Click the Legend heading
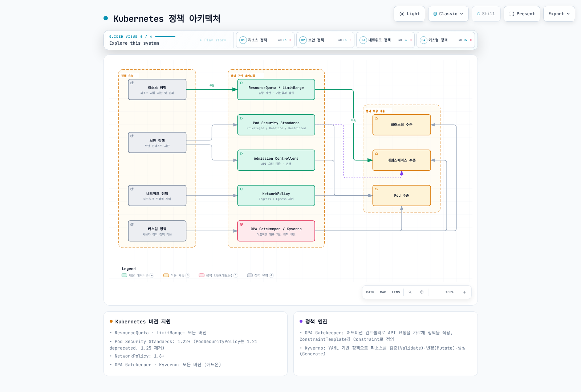This screenshot has width=581, height=392. click(129, 269)
